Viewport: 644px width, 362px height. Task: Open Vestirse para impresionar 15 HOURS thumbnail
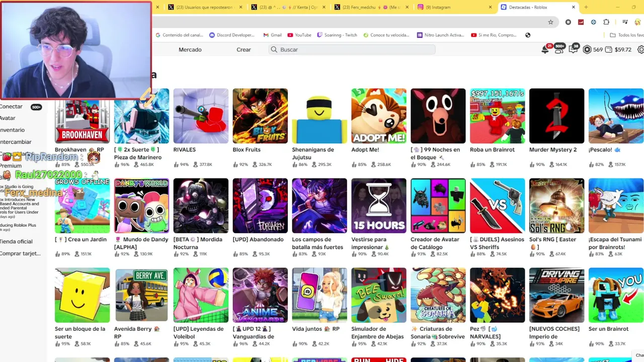[x=379, y=206]
